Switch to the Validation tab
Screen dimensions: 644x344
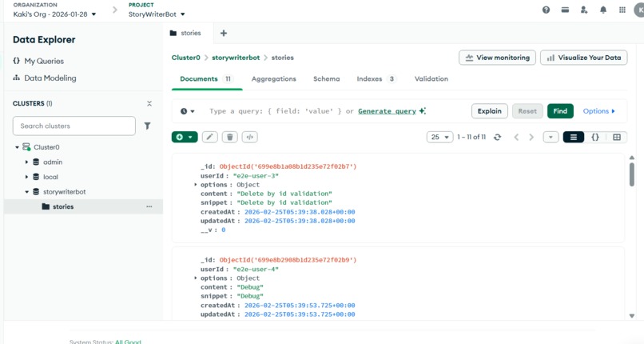click(431, 79)
